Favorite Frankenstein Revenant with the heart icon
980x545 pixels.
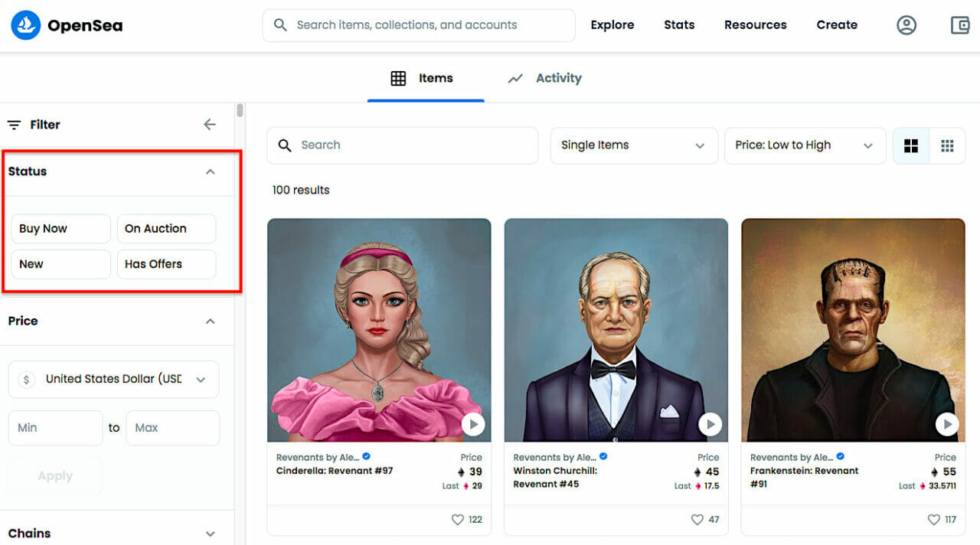coord(933,520)
